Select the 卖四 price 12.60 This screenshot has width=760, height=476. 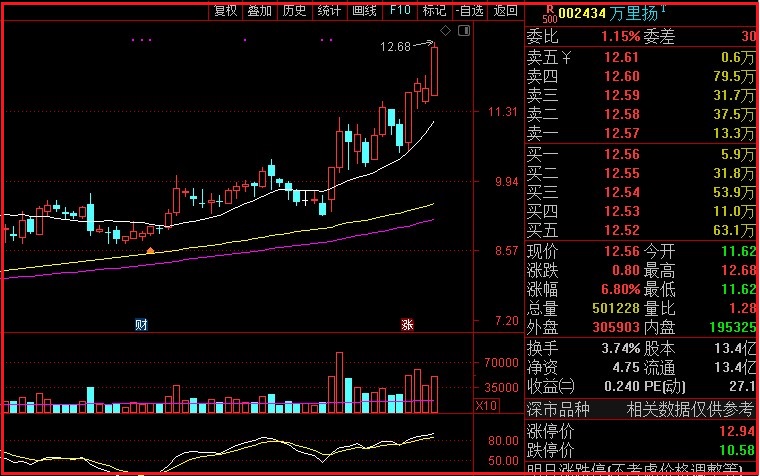621,76
